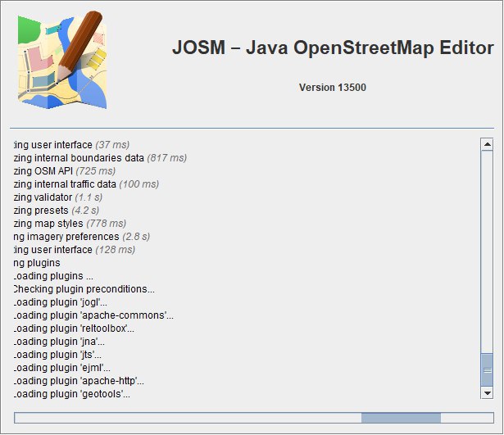
Task: Select the 'internal traffic data (100 ms)' line
Action: (87, 184)
